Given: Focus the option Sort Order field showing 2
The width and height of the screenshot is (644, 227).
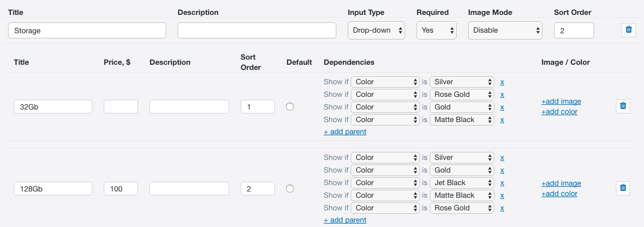Looking at the screenshot, I should [x=574, y=30].
